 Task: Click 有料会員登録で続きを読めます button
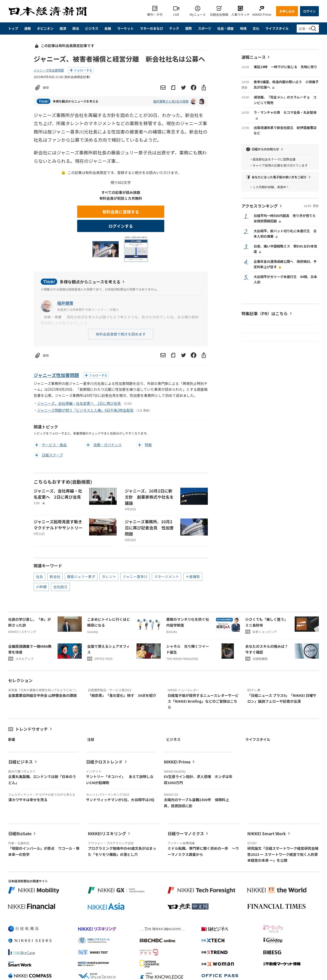tap(121, 334)
